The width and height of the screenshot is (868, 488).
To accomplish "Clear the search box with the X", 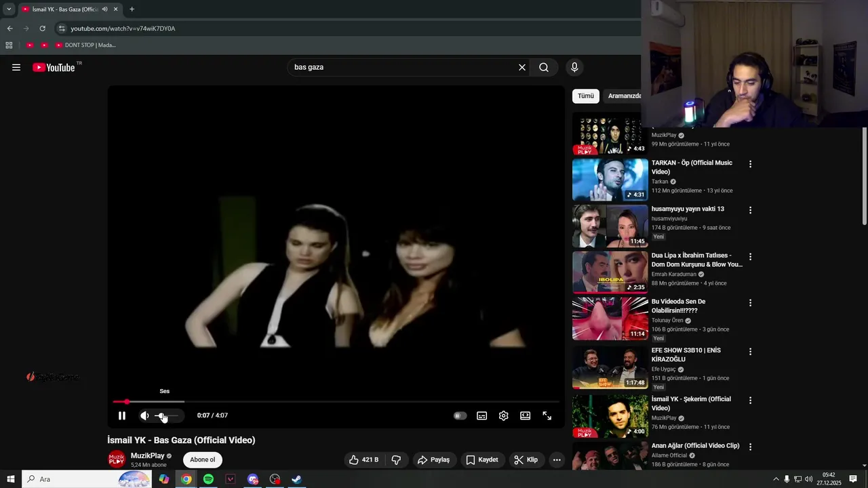I will point(522,67).
